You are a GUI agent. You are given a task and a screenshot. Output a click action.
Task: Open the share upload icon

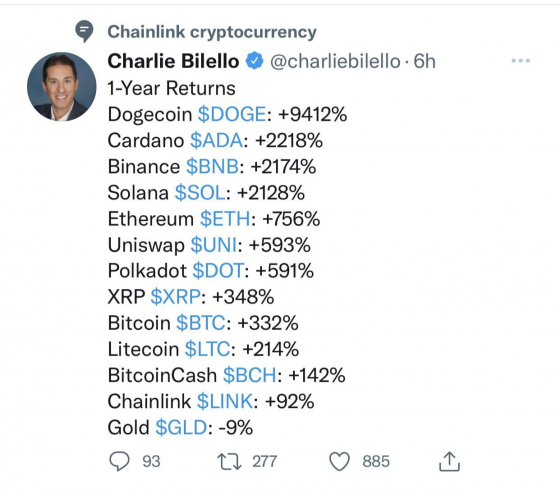(x=449, y=461)
